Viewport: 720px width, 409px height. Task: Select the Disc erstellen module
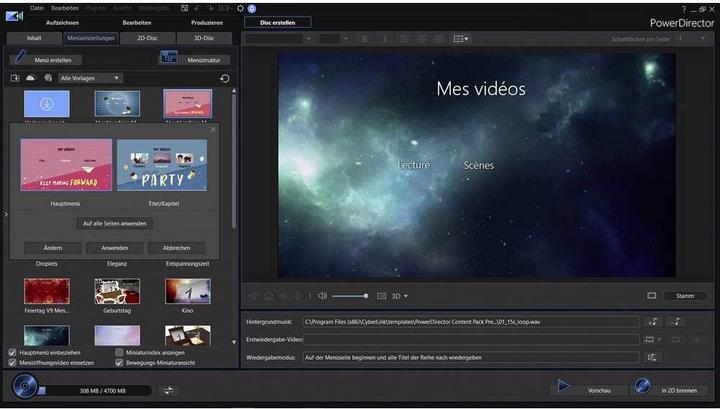point(277,22)
